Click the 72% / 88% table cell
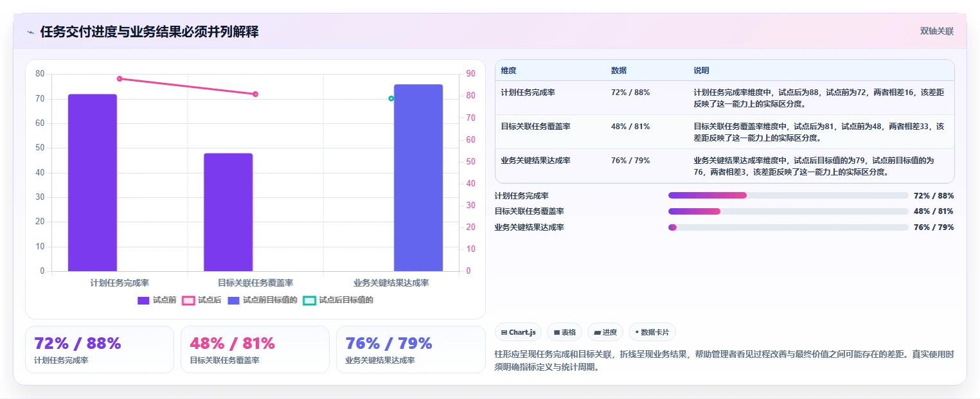 click(630, 93)
